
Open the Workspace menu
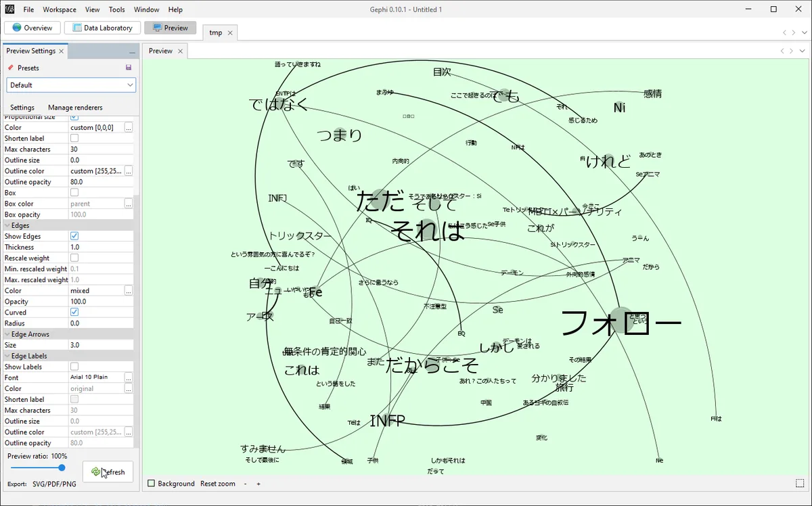tap(60, 9)
